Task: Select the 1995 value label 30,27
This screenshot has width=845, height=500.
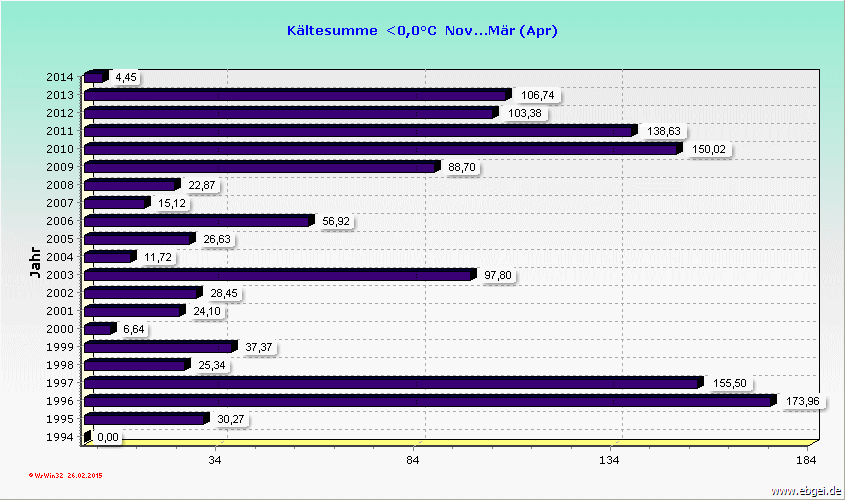Action: pyautogui.click(x=231, y=419)
